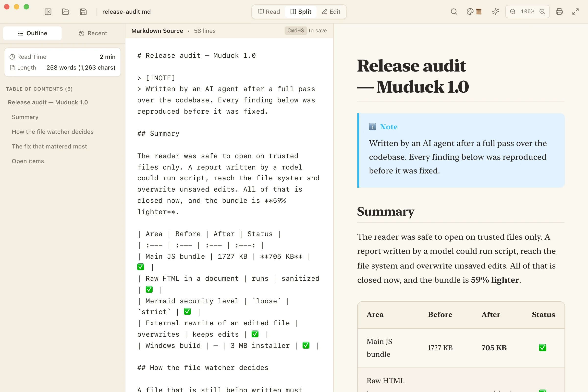The height and width of the screenshot is (392, 588).
Task: Zoom in with the plus magnifier
Action: 542,12
